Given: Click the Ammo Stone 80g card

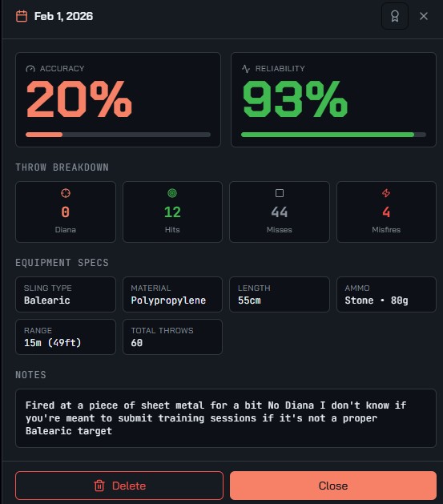Looking at the screenshot, I should tap(386, 294).
